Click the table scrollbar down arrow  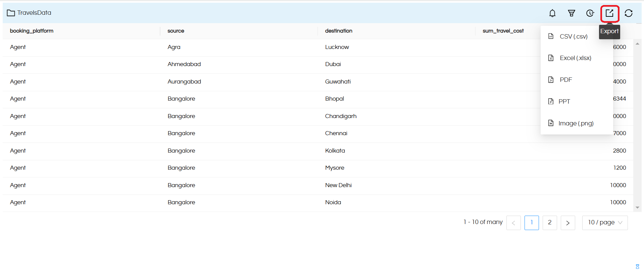pyautogui.click(x=637, y=208)
